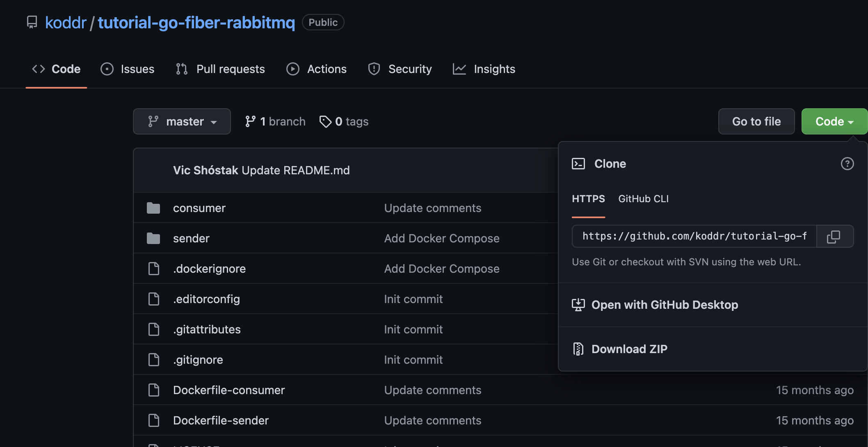This screenshot has width=868, height=447.
Task: Open the koddr owner profile link
Action: pyautogui.click(x=66, y=23)
